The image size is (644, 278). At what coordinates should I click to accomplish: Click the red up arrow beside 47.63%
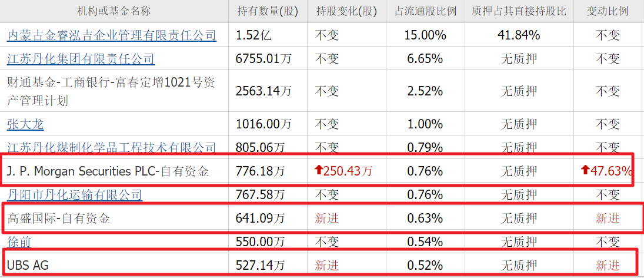pyautogui.click(x=586, y=170)
